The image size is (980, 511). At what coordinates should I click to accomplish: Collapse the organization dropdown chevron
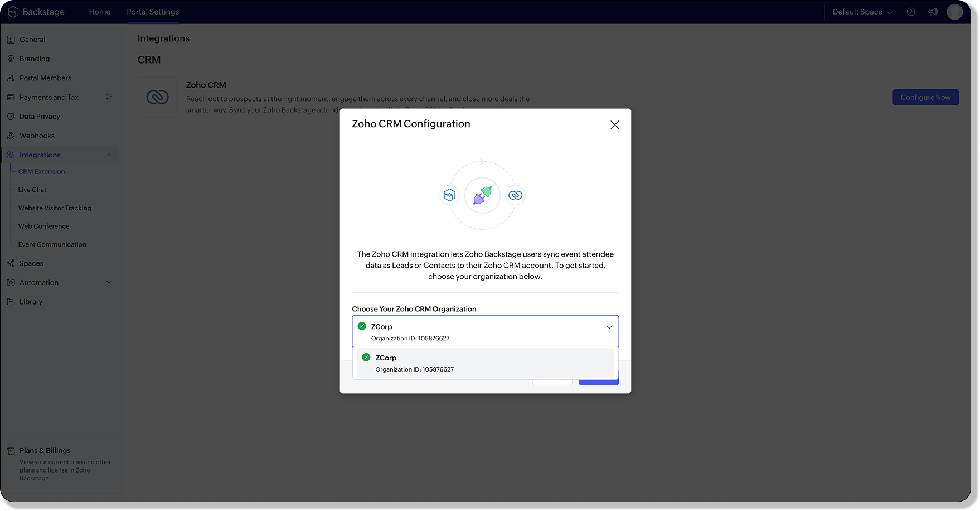609,327
